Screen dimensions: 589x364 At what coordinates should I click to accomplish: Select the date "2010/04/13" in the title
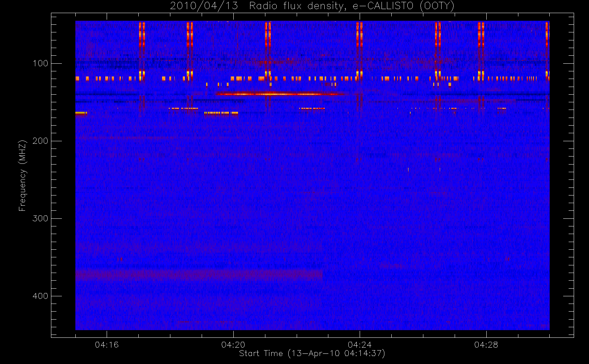[x=204, y=6]
